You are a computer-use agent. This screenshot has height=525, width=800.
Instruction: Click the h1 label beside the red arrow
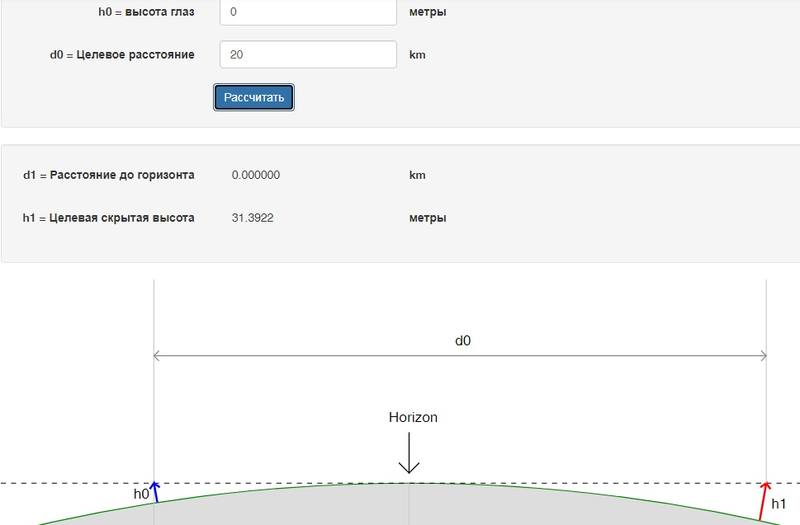pyautogui.click(x=779, y=504)
